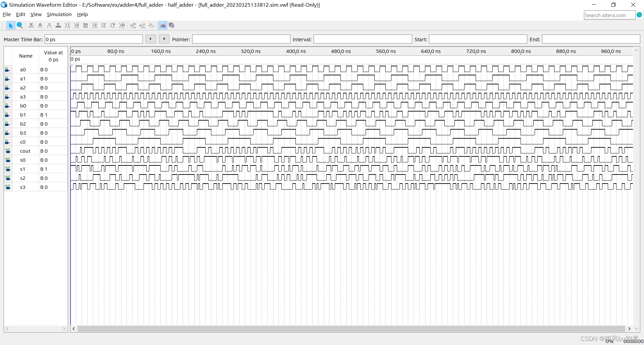Select the s1 signal name

[23, 169]
